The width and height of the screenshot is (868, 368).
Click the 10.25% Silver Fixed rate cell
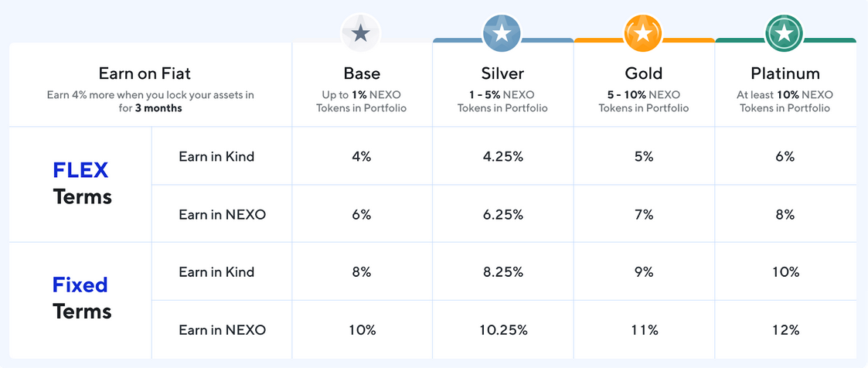click(x=502, y=330)
